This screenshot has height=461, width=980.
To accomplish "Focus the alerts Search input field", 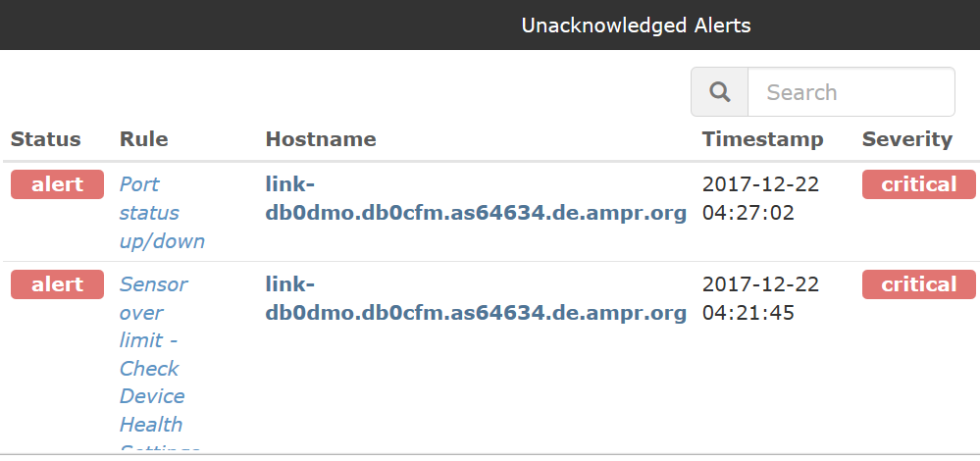I will [x=851, y=92].
